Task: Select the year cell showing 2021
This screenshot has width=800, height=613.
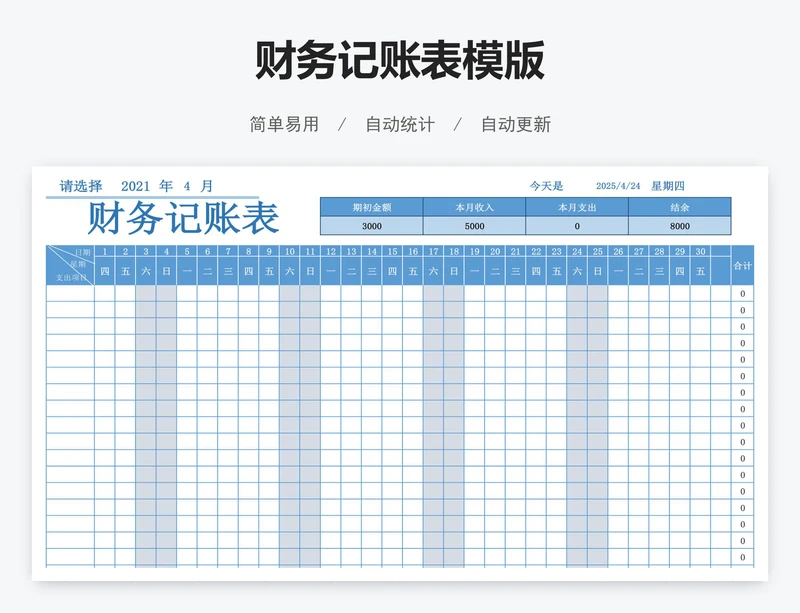Action: tap(135, 186)
